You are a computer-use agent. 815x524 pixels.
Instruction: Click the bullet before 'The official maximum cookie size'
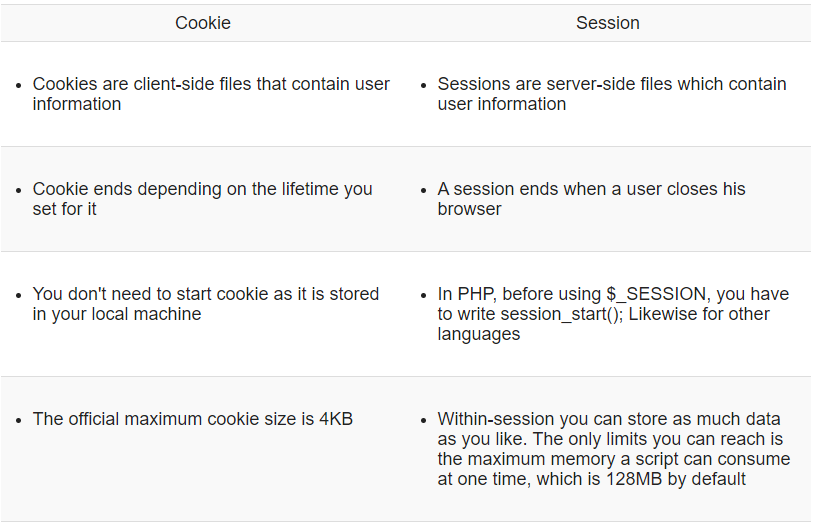point(20,420)
